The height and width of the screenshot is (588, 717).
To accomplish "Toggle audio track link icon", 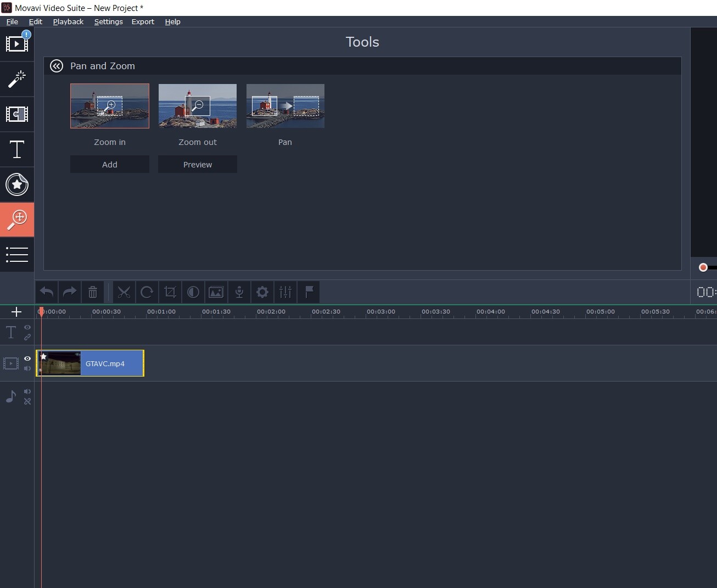I will coord(27,401).
